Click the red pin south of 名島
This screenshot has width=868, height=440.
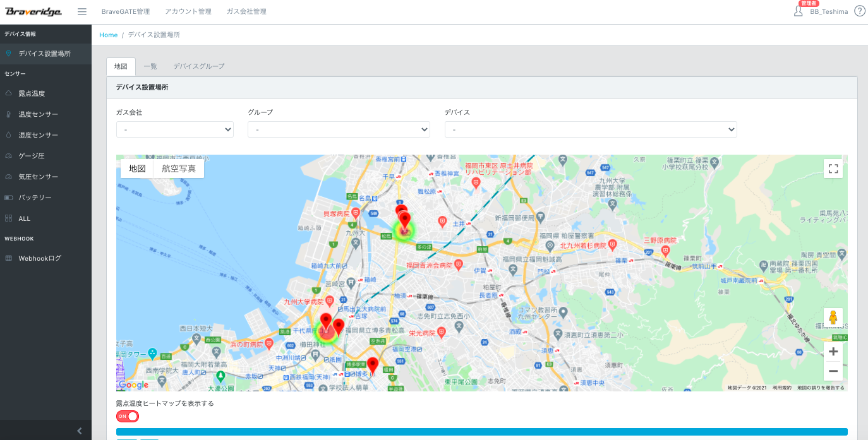pyautogui.click(x=405, y=221)
